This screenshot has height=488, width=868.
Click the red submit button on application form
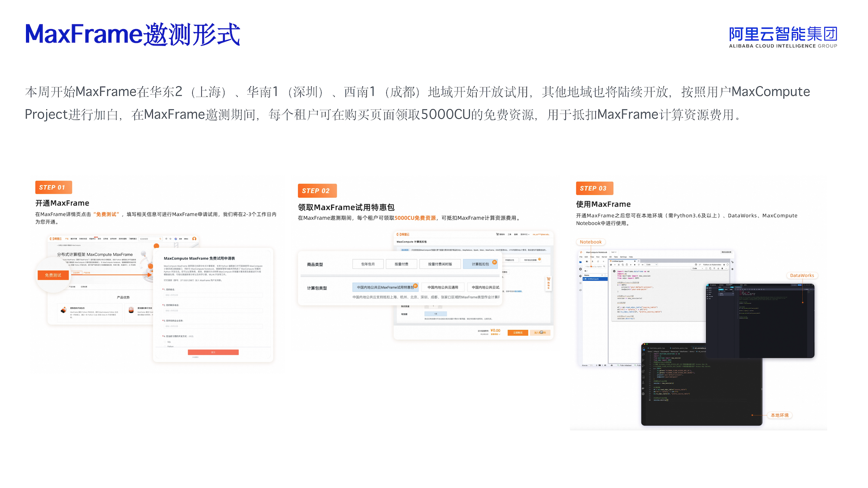[213, 352]
